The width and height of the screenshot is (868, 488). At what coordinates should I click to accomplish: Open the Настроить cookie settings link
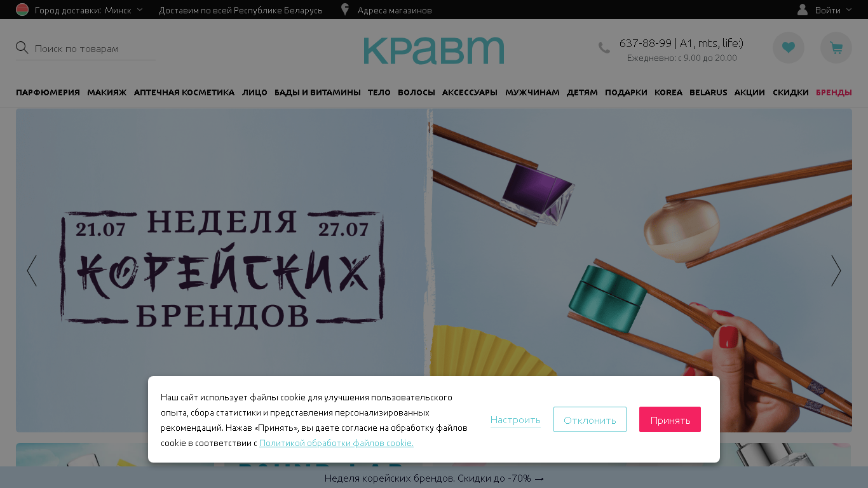(x=515, y=420)
